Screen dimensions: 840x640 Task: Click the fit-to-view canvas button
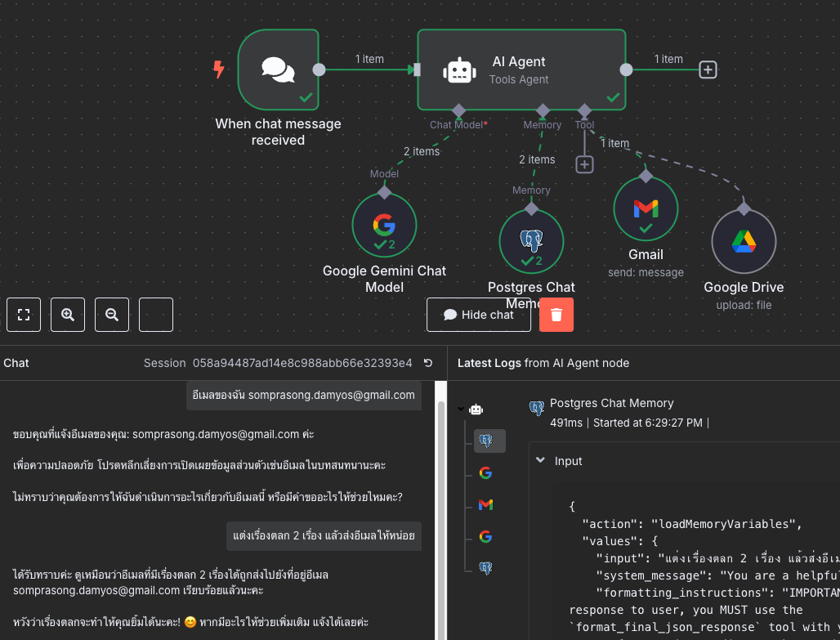24,315
